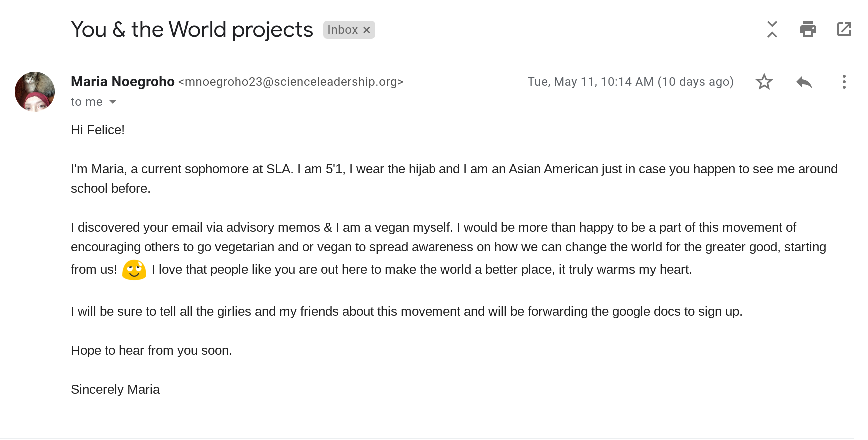868x440 pixels.
Task: Click the smiling emoji in the message
Action: coord(134,270)
